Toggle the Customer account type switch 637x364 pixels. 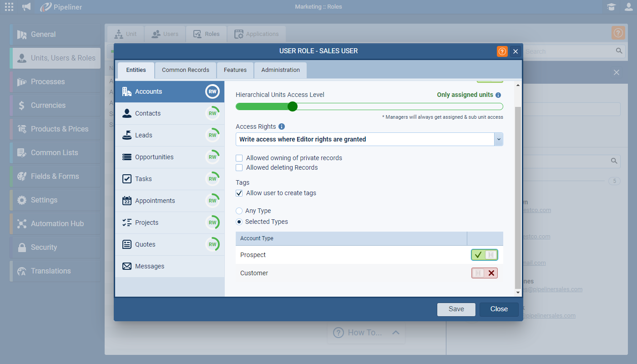tap(484, 273)
